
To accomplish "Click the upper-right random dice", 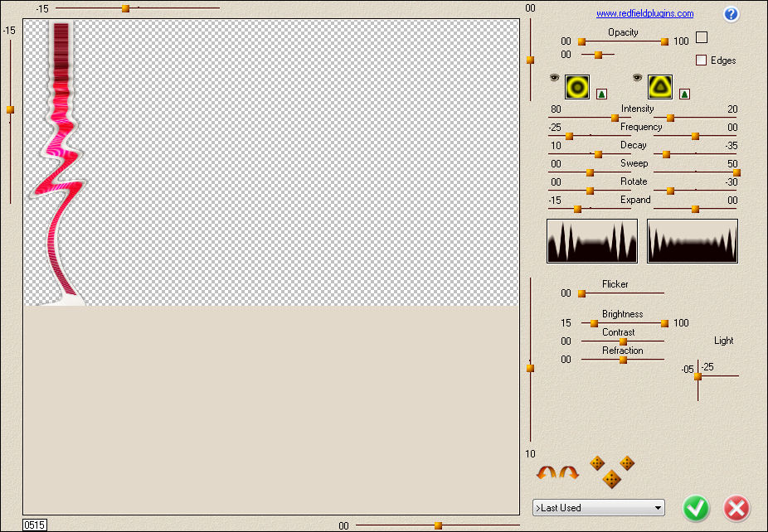I will (627, 462).
